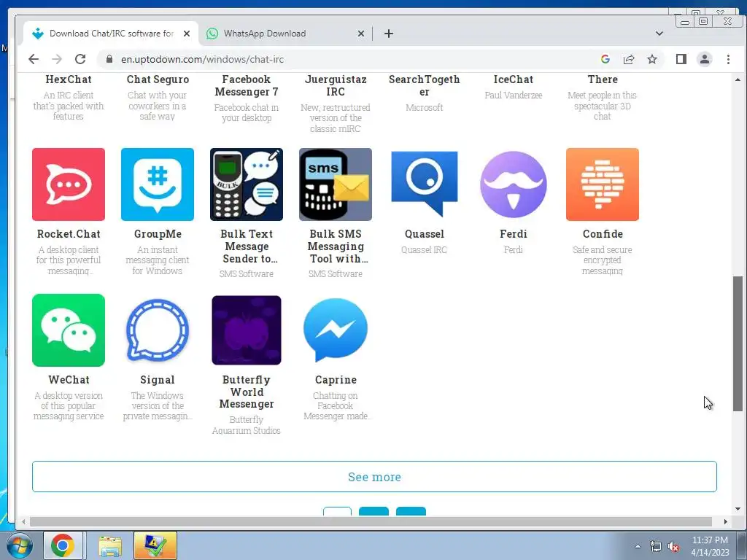Click the network tray icon

pyautogui.click(x=656, y=547)
